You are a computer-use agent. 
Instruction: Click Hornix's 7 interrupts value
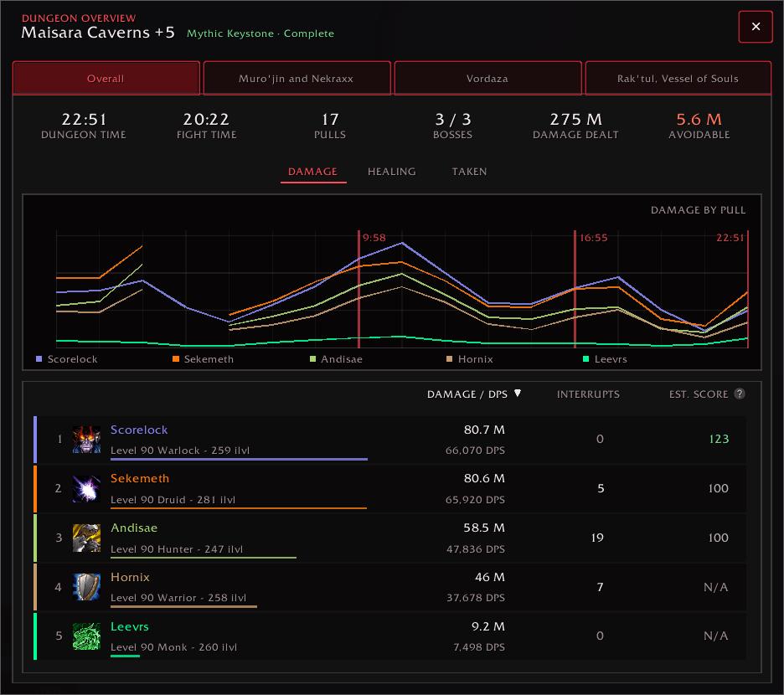(x=600, y=586)
